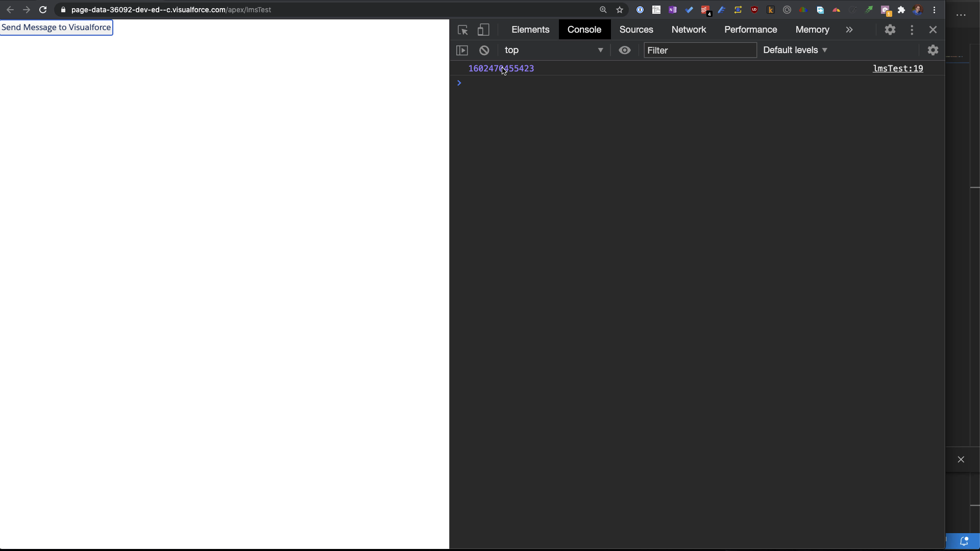
Task: Click the overflow chevron for more DevTools tabs
Action: 849,29
